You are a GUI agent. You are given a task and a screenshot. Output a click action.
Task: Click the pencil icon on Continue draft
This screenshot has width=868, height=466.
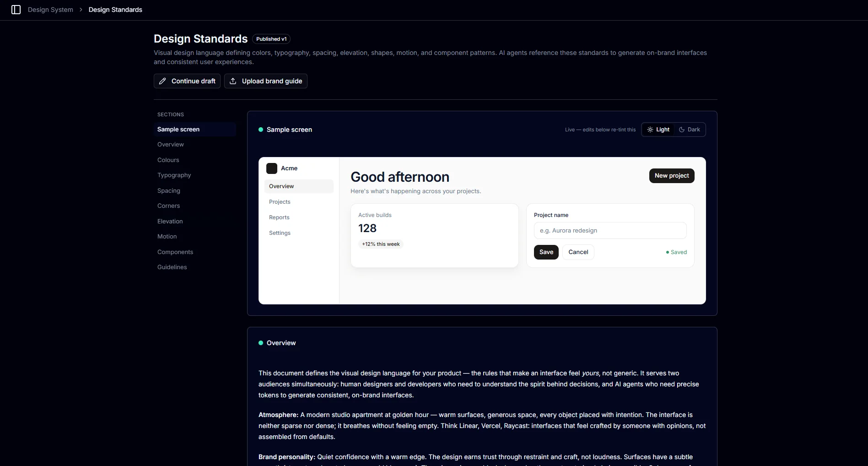pyautogui.click(x=162, y=81)
